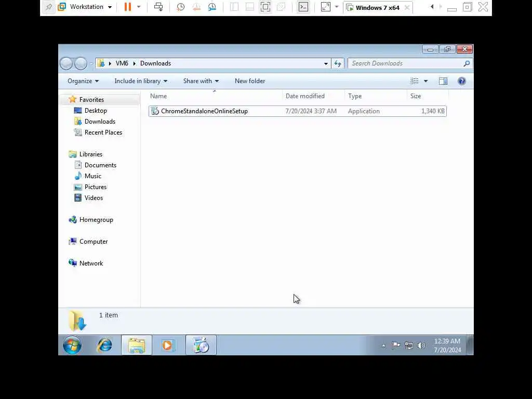Open the Pictures library
The width and height of the screenshot is (532, 399).
tap(96, 187)
